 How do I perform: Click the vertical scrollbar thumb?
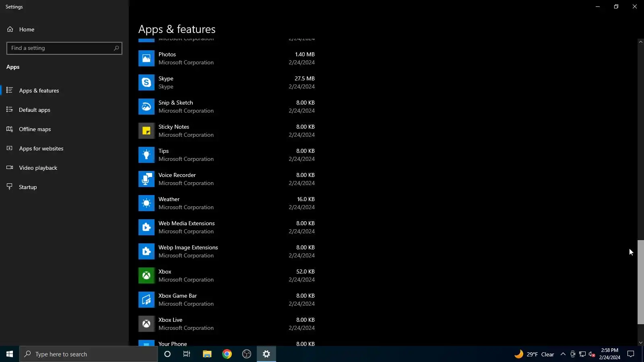point(640,282)
